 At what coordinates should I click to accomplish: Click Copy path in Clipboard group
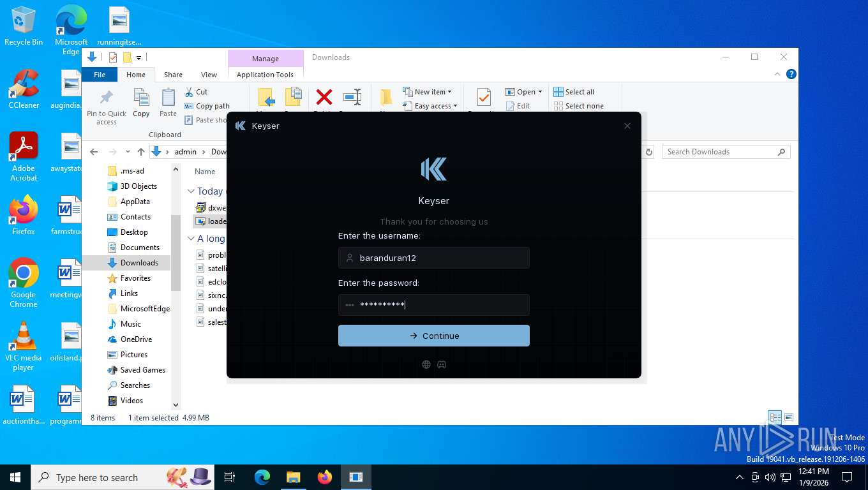(x=207, y=106)
